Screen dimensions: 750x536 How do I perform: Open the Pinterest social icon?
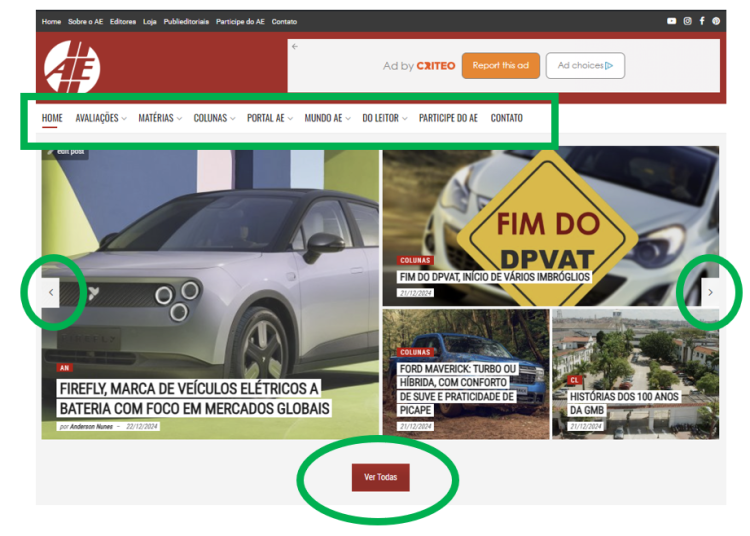716,21
